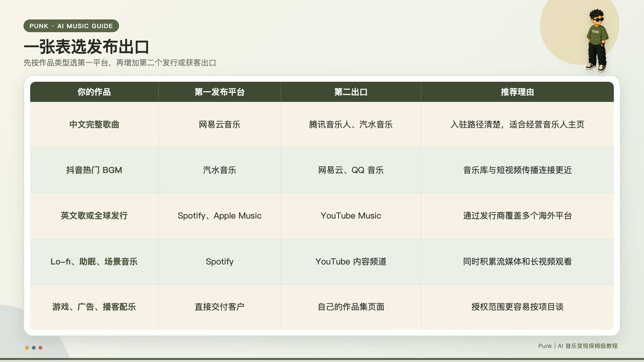Click the 通过发行商覆盖多个海外平台 cell
Screen dimensions: 644x362
click(517, 216)
